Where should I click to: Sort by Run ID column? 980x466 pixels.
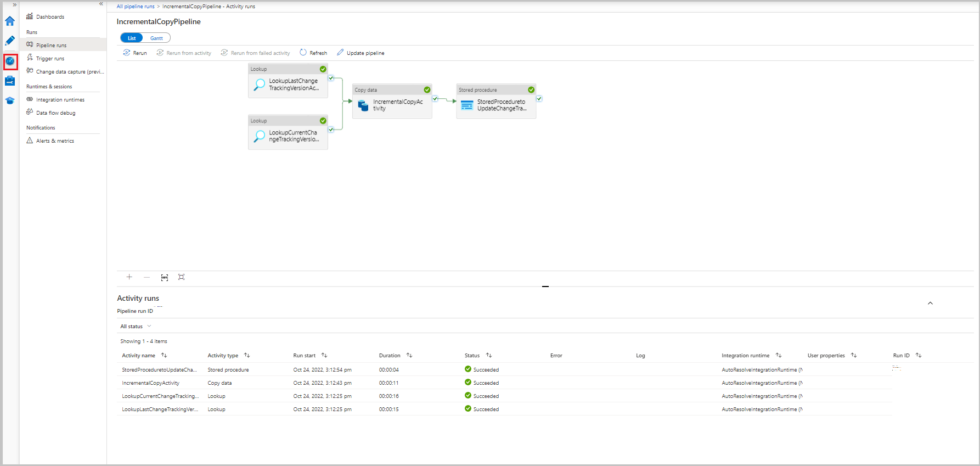(x=919, y=355)
